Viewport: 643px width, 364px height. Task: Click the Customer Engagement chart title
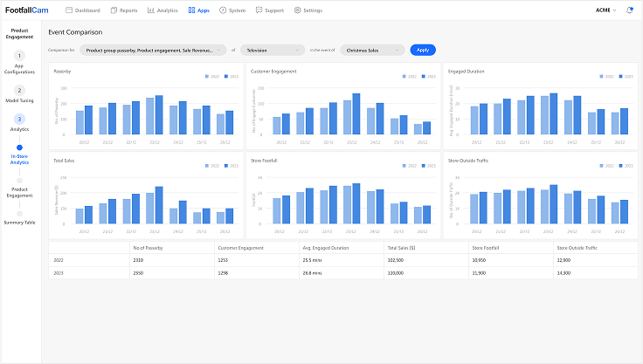coord(273,72)
